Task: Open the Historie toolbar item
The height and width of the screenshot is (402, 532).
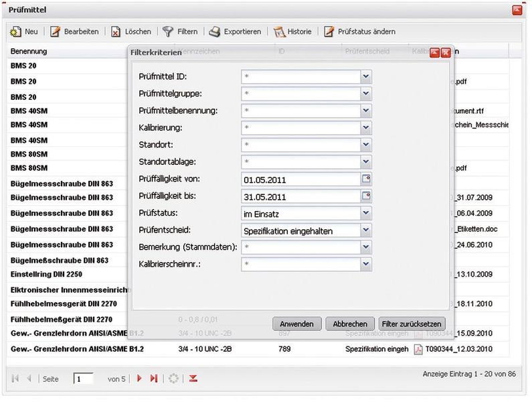Action: (x=292, y=31)
